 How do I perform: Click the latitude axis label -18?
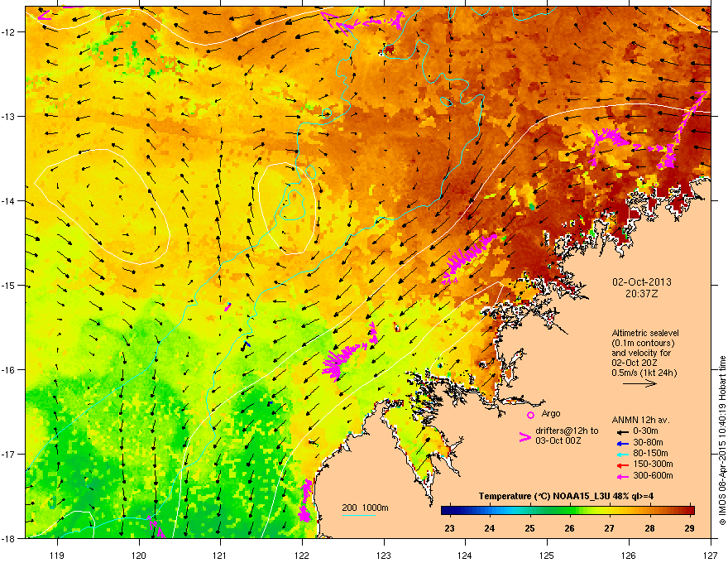click(9, 538)
